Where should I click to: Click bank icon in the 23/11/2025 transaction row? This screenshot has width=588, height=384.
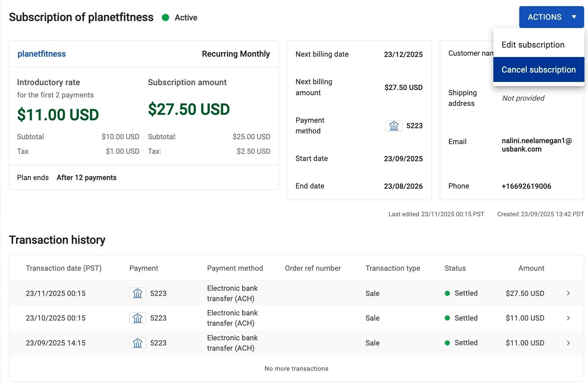point(137,293)
